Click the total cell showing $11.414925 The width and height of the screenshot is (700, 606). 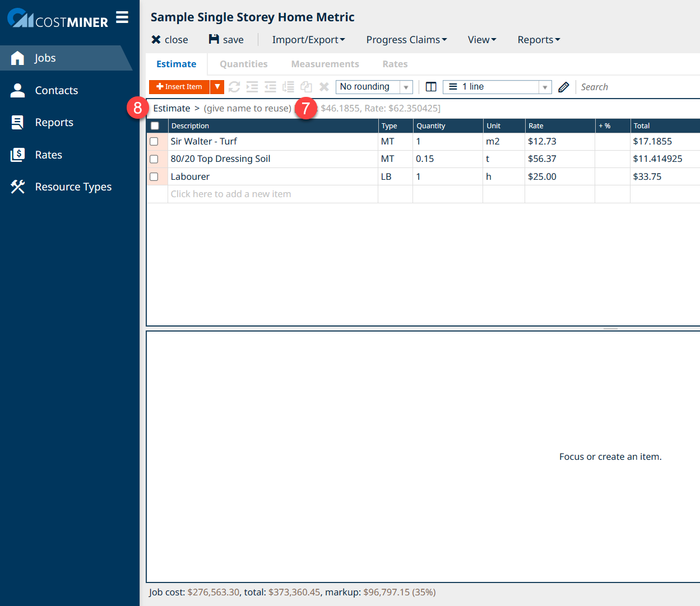coord(665,159)
